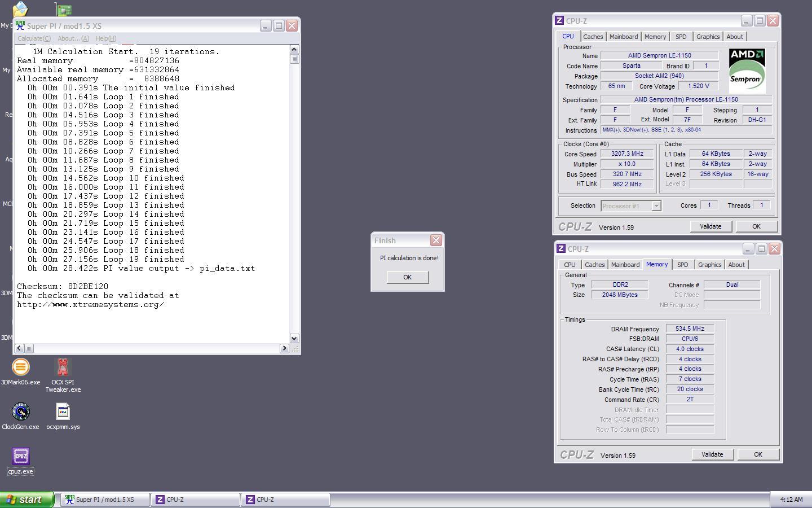Click AMD Sempron LE-1150 name field

click(660, 55)
